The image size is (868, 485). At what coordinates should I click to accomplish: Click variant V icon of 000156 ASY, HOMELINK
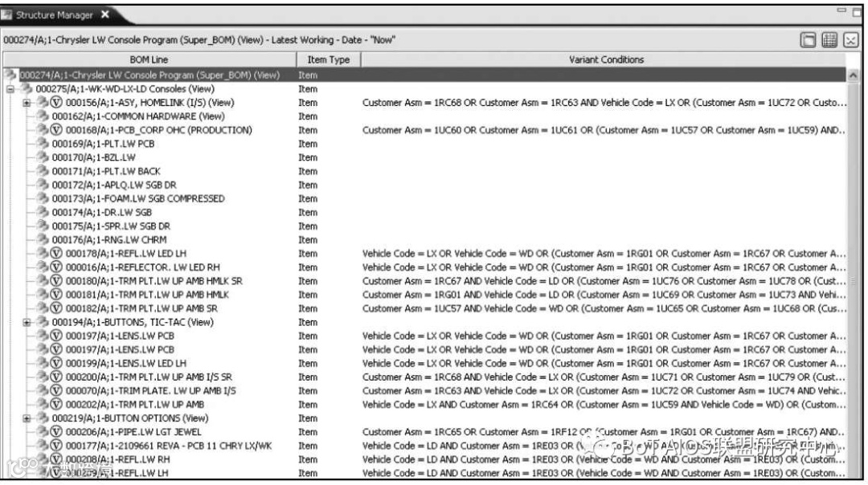click(56, 102)
